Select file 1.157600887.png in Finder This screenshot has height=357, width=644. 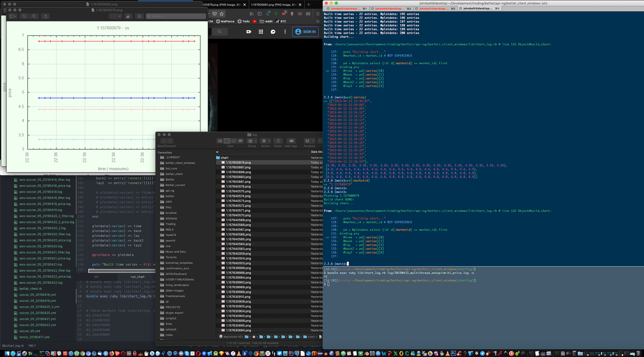coord(238,167)
